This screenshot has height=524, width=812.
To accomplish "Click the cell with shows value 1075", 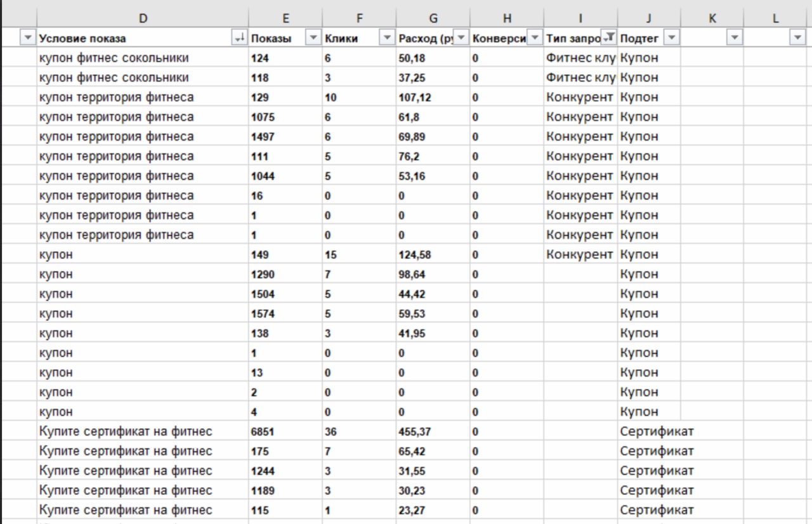I will [x=285, y=117].
